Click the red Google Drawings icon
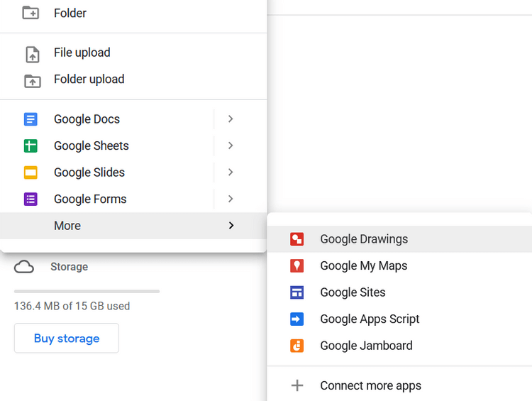Viewport: 532px width, 401px height. (x=297, y=239)
